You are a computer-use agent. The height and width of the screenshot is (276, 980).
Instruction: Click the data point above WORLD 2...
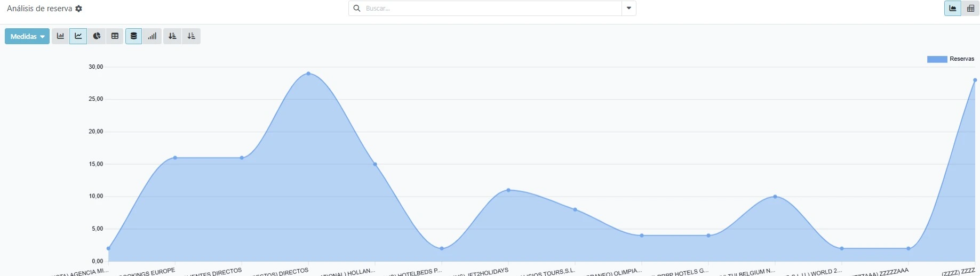[842, 248]
